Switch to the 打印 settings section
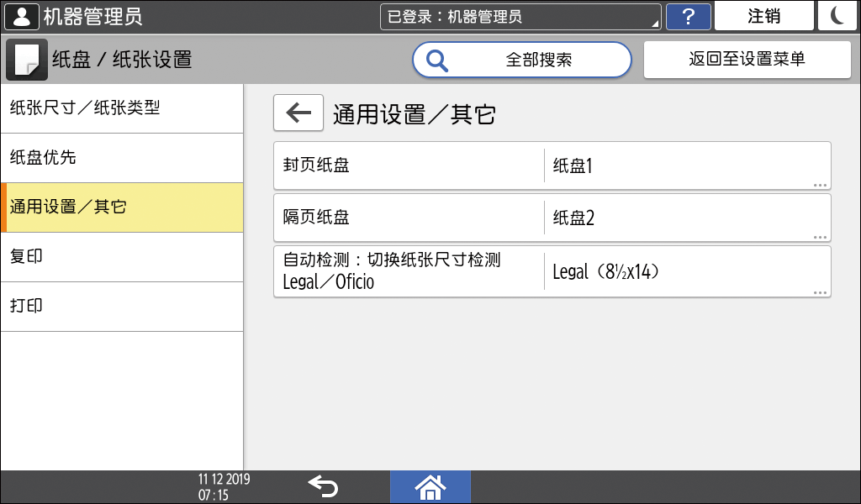The image size is (861, 504). tap(122, 307)
